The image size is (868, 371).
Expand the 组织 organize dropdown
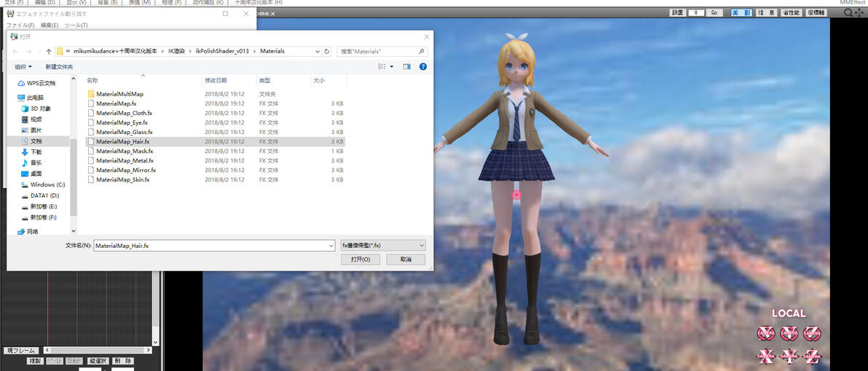(x=23, y=66)
